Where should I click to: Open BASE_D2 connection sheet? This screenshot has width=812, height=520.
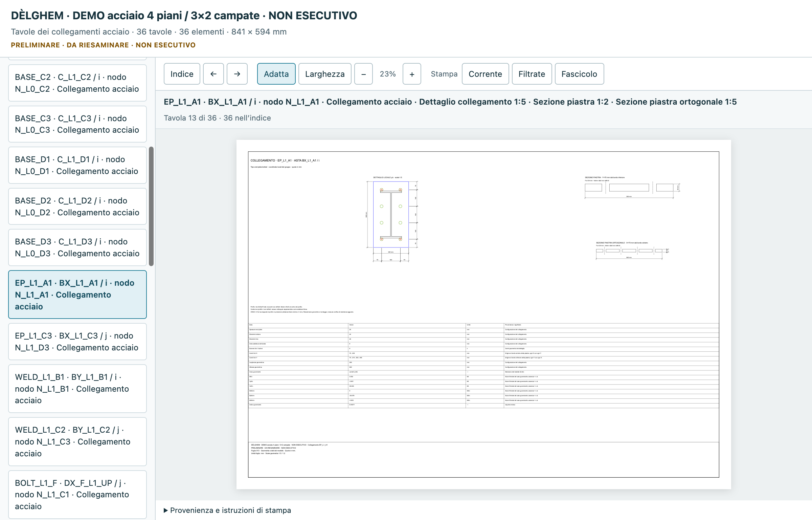point(77,207)
